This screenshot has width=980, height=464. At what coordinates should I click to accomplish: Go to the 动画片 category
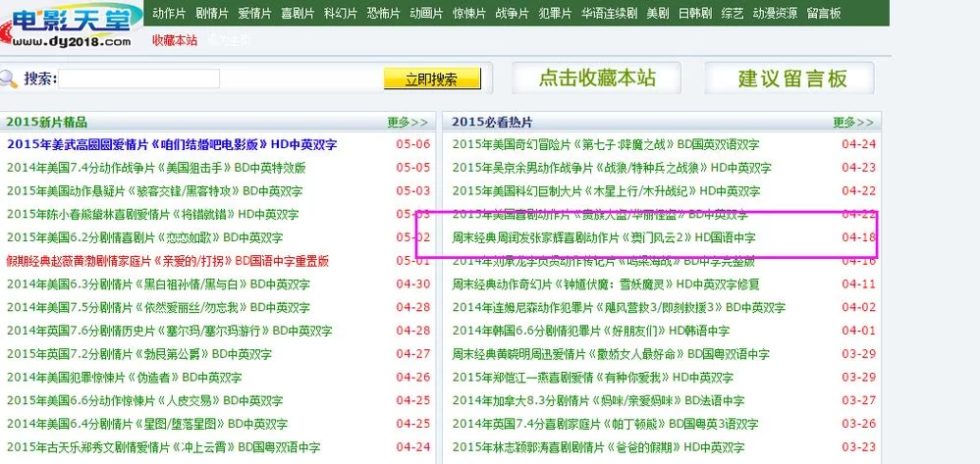(426, 13)
